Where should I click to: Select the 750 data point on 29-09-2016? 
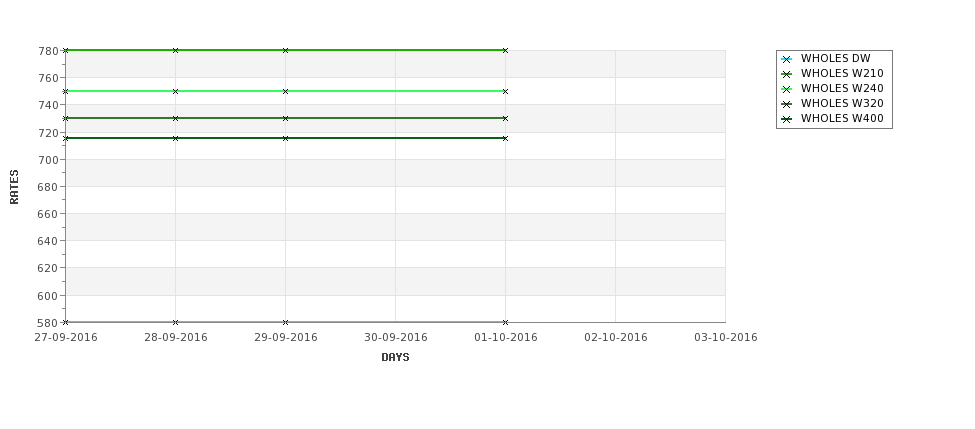[285, 91]
